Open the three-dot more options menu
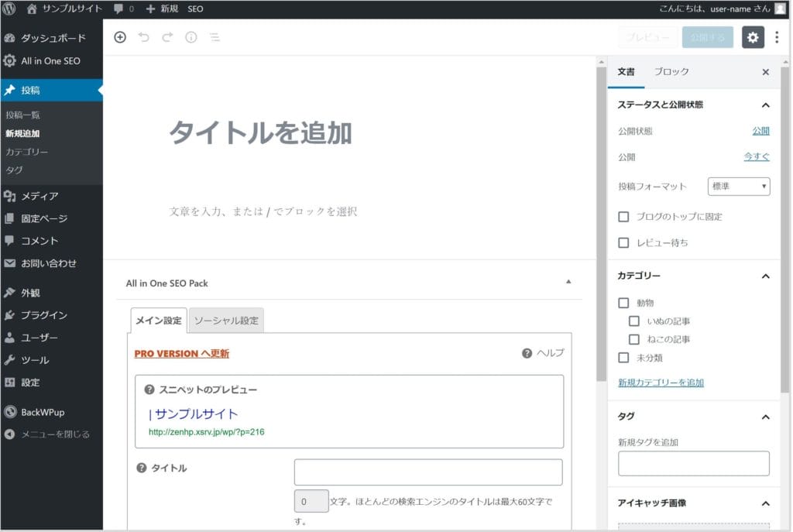Image resolution: width=793 pixels, height=532 pixels. click(x=777, y=37)
